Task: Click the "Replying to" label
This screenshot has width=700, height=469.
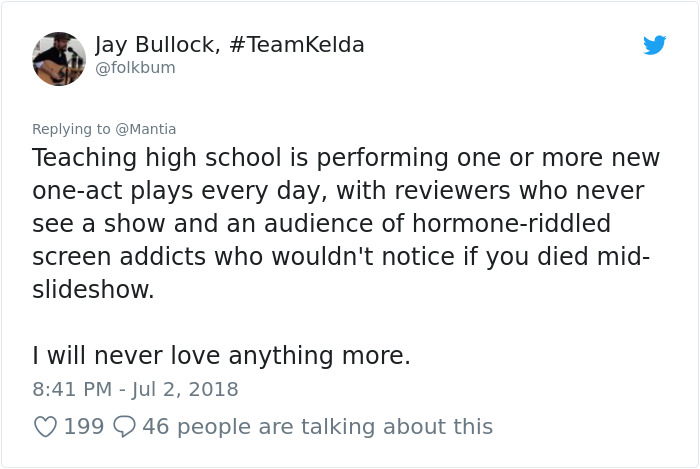Action: click(x=71, y=129)
